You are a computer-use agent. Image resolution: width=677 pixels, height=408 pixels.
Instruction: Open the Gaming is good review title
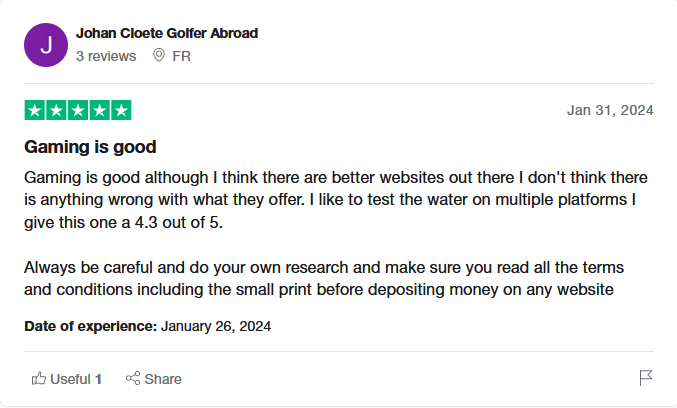[90, 147]
